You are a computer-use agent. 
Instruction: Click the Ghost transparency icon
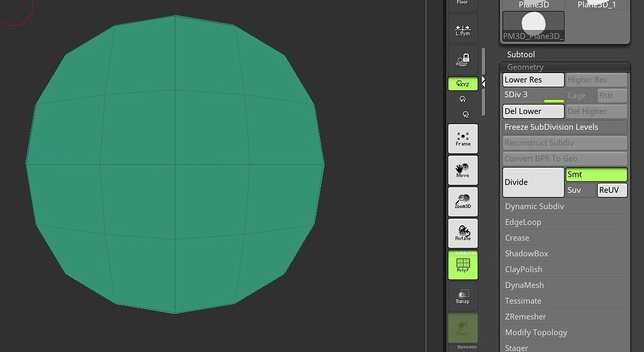[x=463, y=328]
